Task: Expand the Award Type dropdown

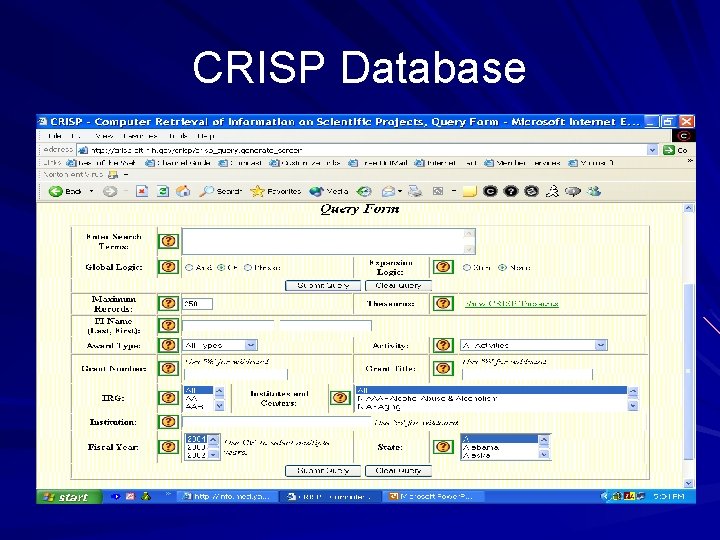Action: tap(251, 345)
